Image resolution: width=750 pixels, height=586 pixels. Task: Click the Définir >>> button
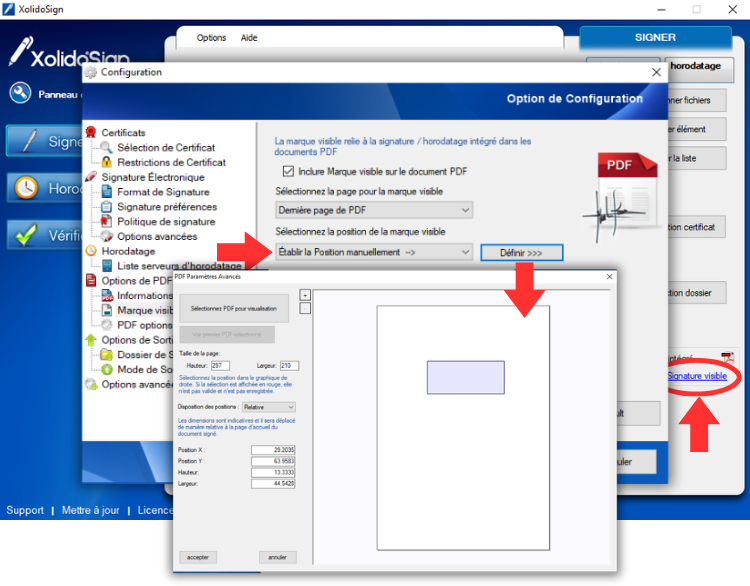click(521, 253)
